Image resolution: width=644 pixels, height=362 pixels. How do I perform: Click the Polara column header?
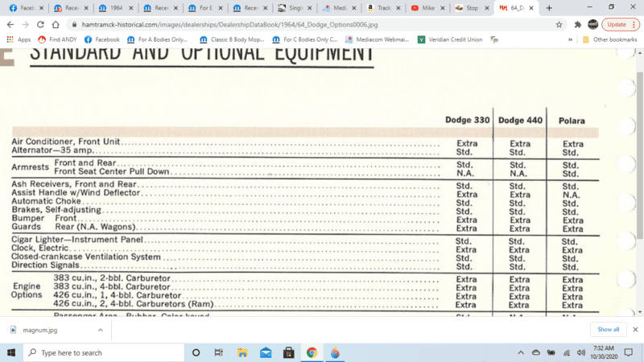[x=572, y=121]
